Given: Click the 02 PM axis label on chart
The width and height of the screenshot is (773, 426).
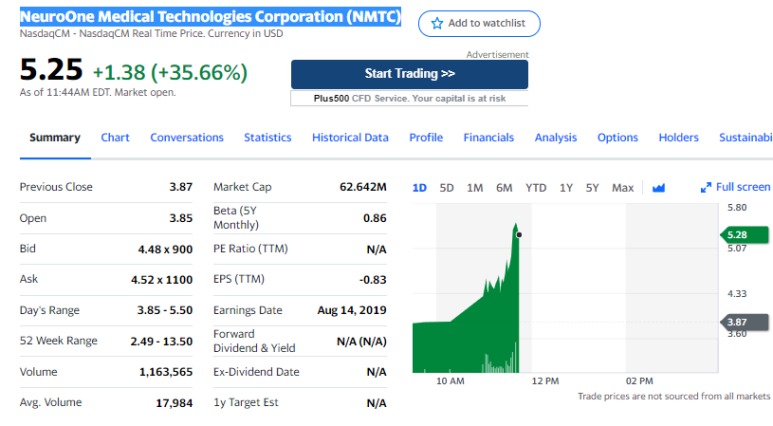Looking at the screenshot, I should pyautogui.click(x=639, y=381).
